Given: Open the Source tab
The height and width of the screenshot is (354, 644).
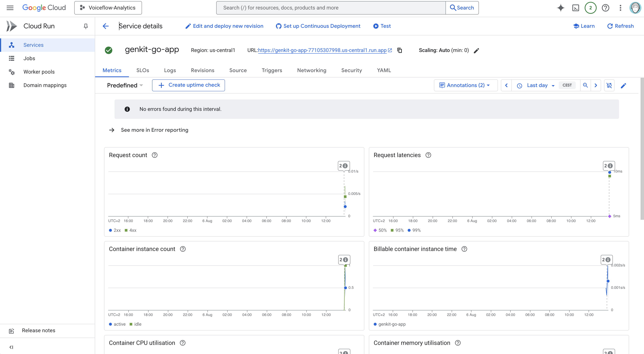Looking at the screenshot, I should point(238,70).
